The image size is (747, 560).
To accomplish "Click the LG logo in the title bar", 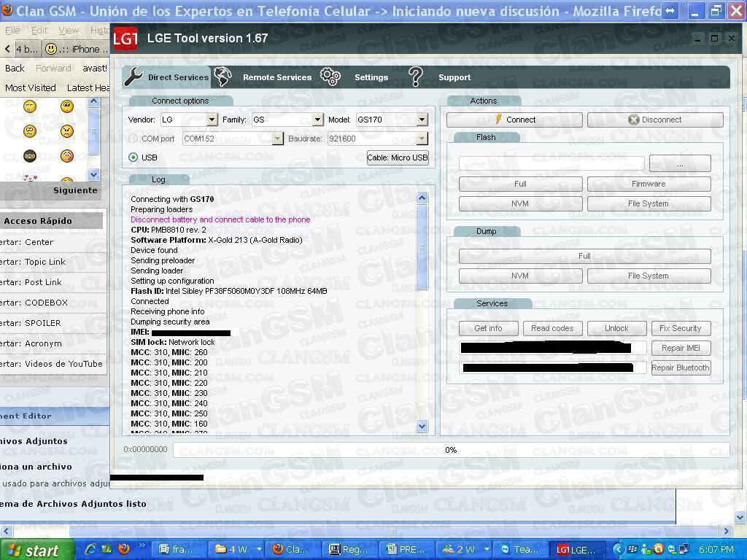I will coord(125,39).
